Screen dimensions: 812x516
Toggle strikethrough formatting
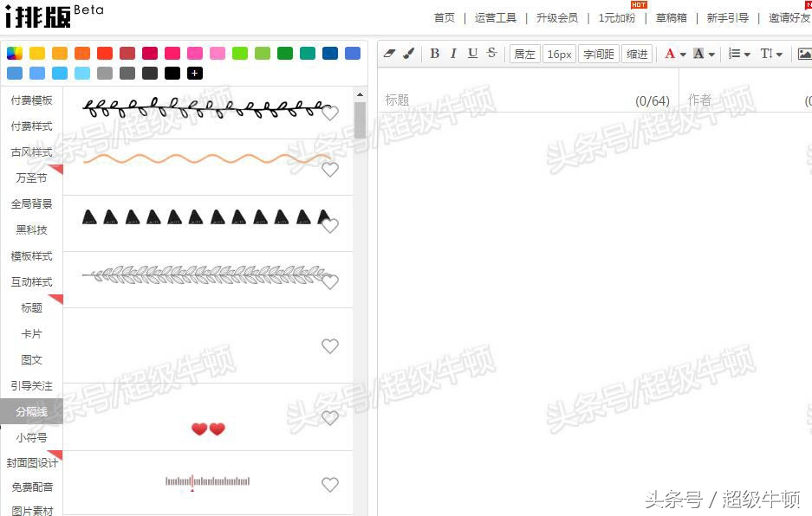click(491, 53)
